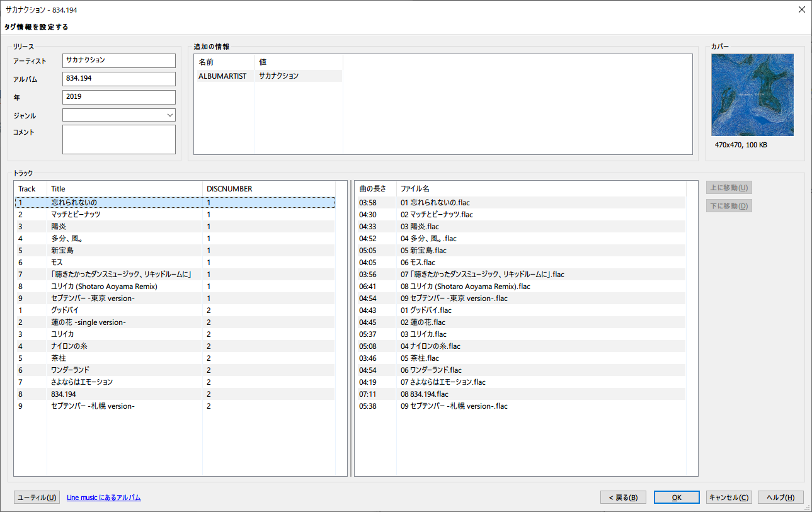The height and width of the screenshot is (512, 812).
Task: Select title セプテンバー -東京 version-
Action: 93,299
